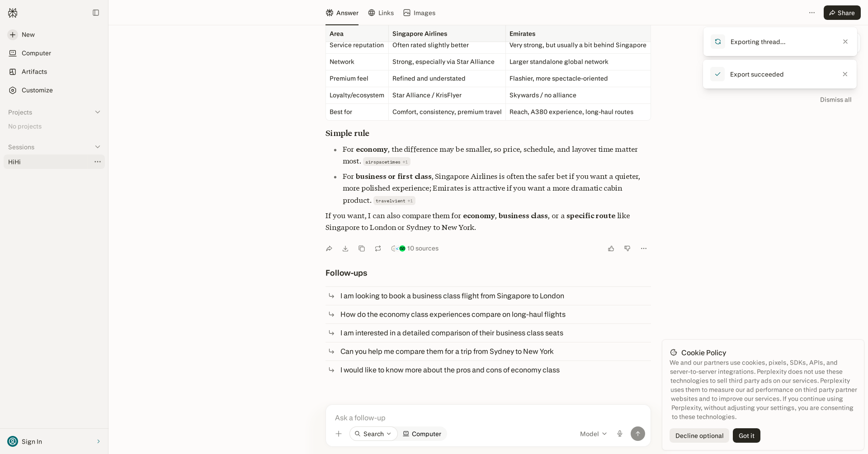Close the Export succeeded notification
This screenshot has width=868, height=454.
pos(845,74)
